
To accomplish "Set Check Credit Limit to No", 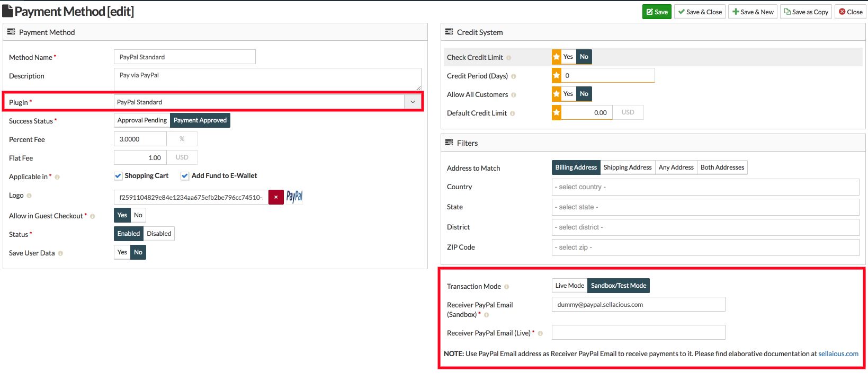I will pos(584,57).
